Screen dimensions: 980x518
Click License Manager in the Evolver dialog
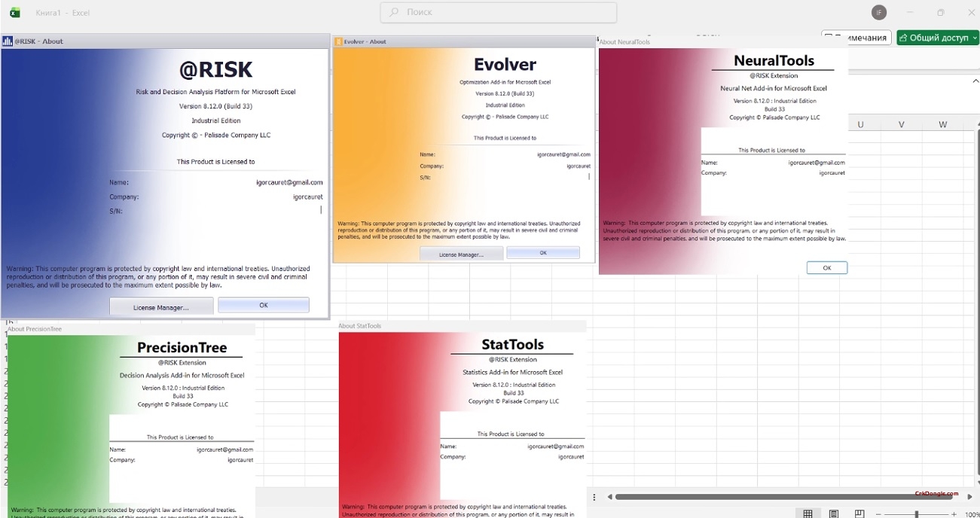tap(461, 254)
